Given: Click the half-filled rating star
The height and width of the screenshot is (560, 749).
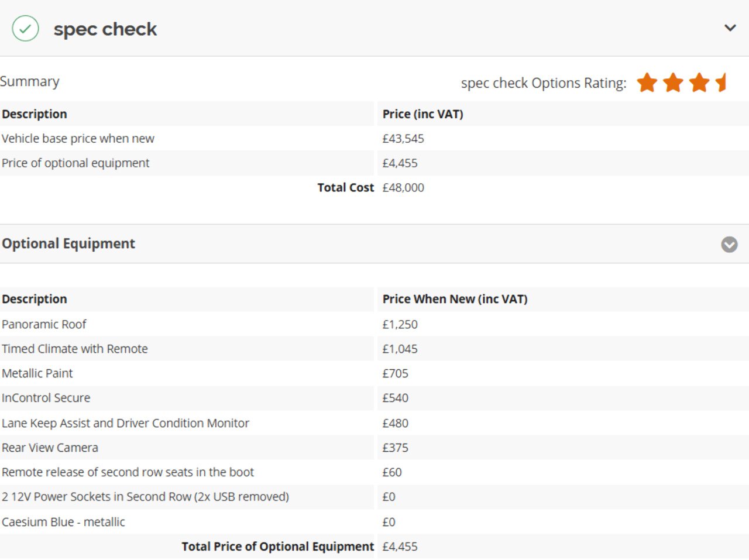Looking at the screenshot, I should 721,83.
